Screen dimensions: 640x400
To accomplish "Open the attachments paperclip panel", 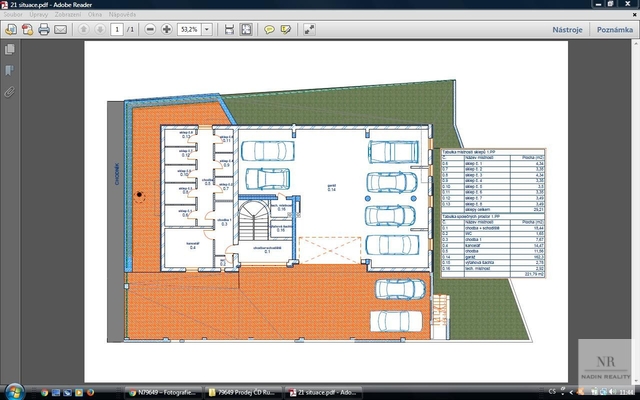I will pyautogui.click(x=10, y=91).
